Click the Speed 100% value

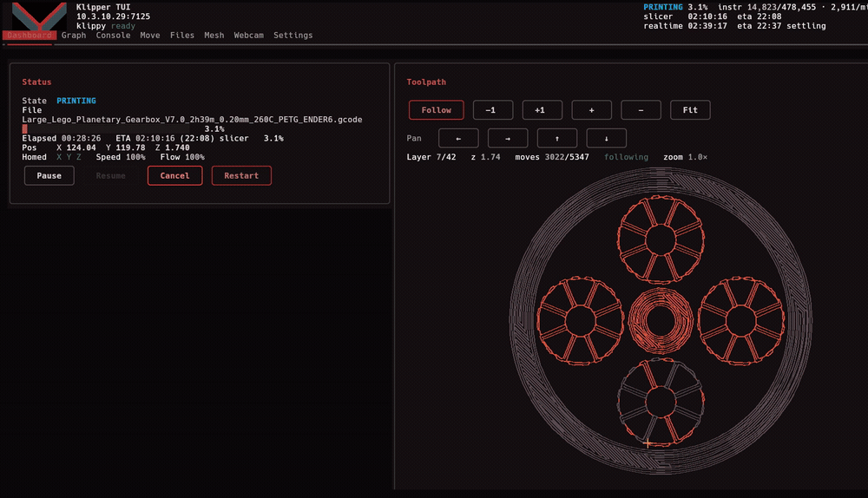coord(121,157)
